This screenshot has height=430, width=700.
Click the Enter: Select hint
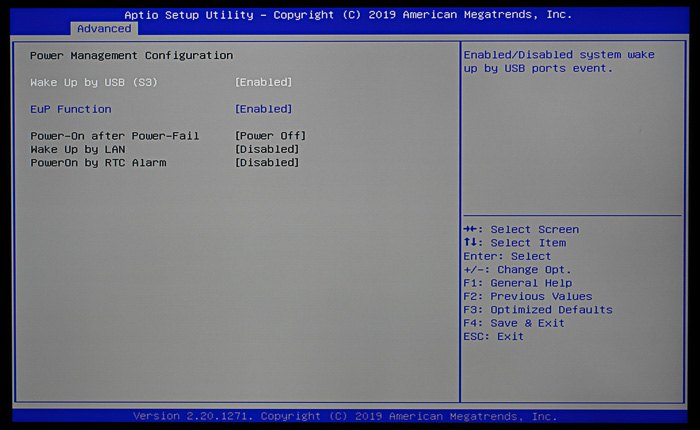click(x=507, y=256)
